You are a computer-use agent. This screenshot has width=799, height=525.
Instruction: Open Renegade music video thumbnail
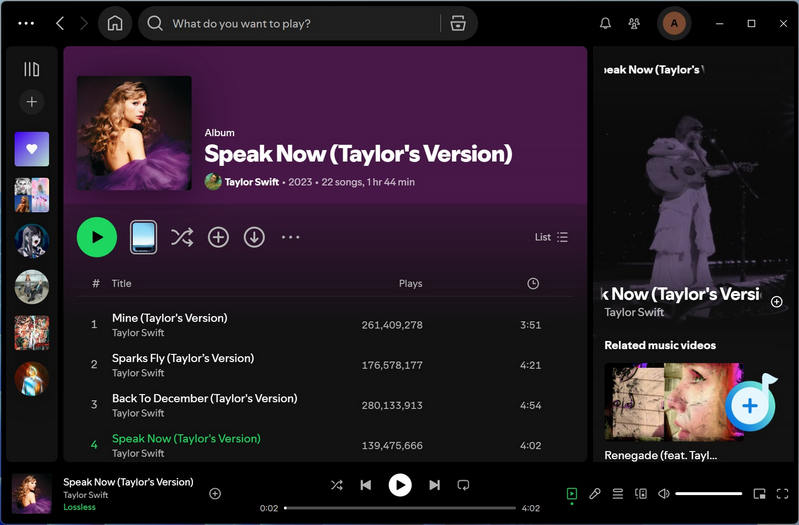674,402
